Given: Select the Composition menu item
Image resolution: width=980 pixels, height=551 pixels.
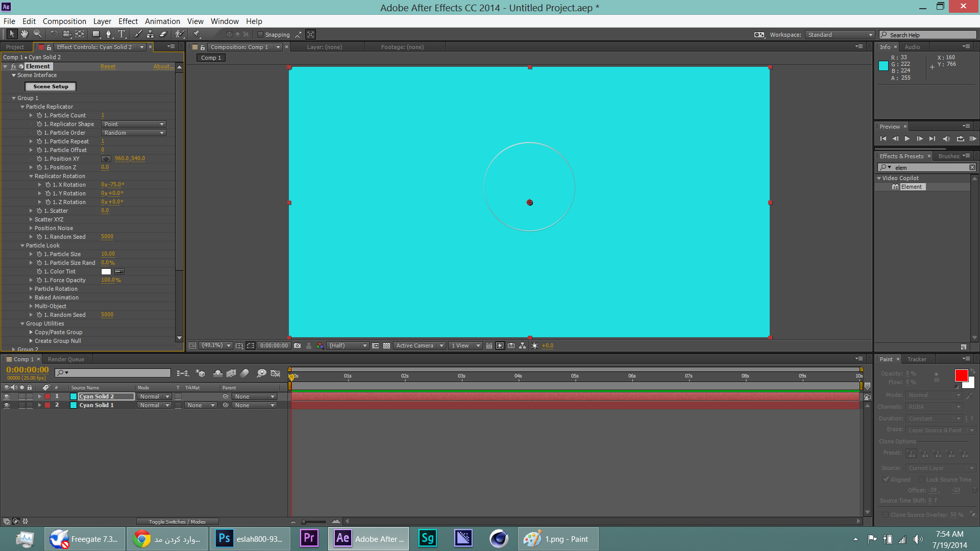Looking at the screenshot, I should click(x=65, y=21).
